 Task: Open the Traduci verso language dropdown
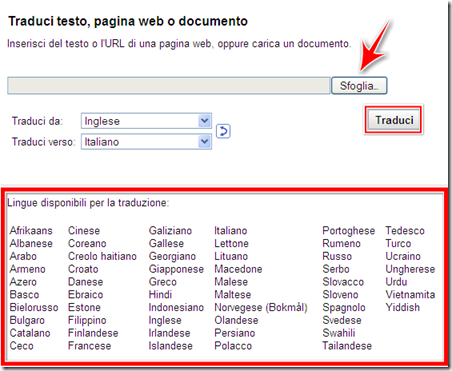point(146,142)
